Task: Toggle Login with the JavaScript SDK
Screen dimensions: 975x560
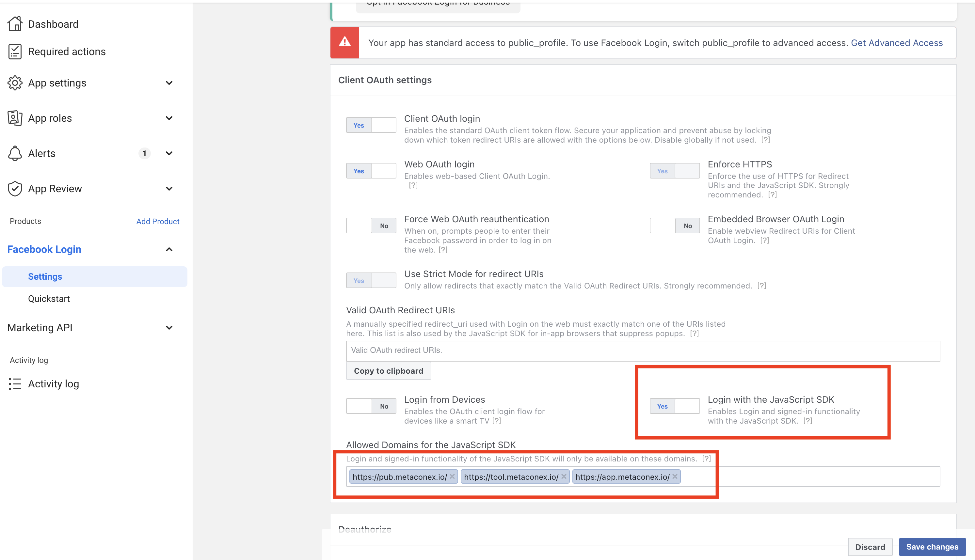Action: 675,406
